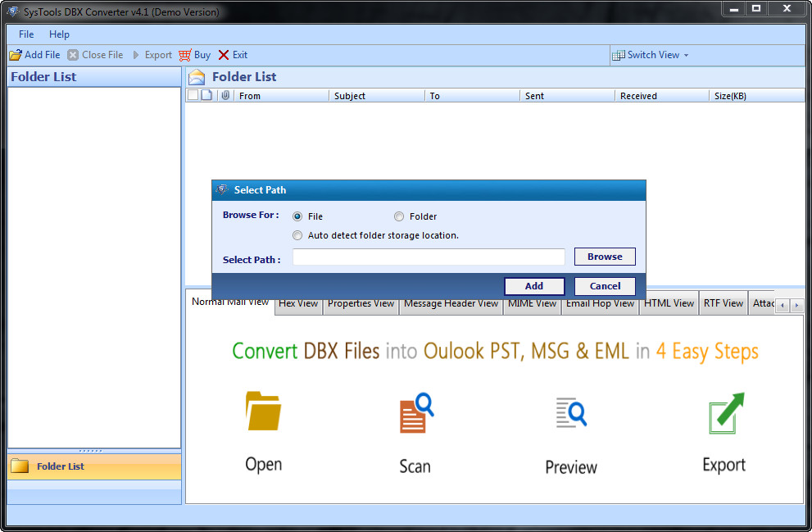Viewport: 812px width, 532px height.
Task: Click the Export toolbar arrow icon
Action: click(136, 55)
